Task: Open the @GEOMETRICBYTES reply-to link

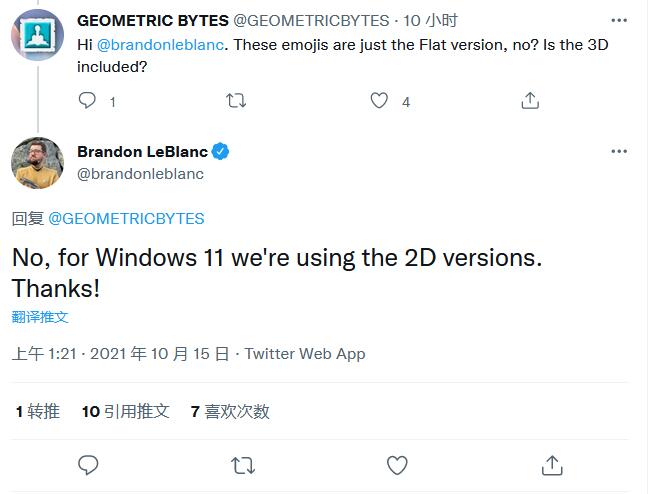Action: tap(126, 218)
